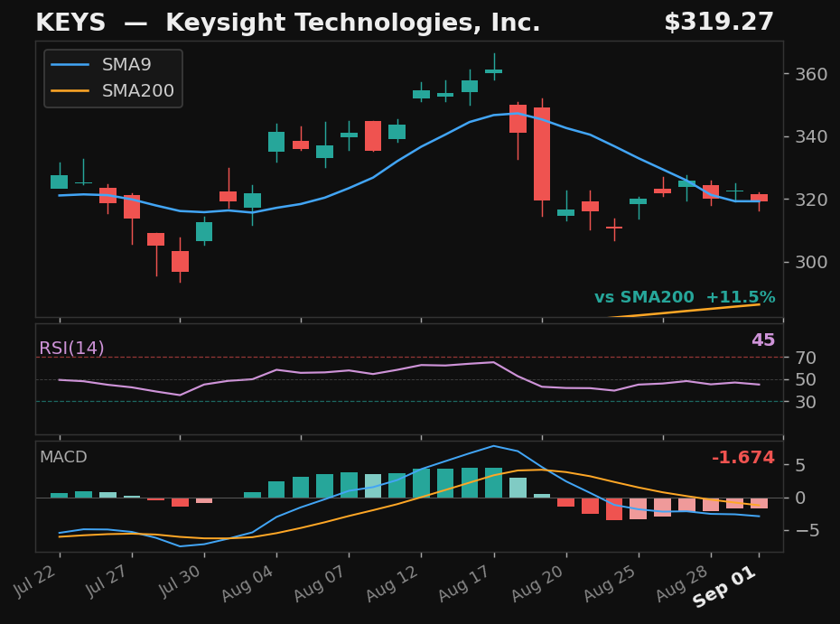Click the Aug 28 date label
The width and height of the screenshot is (840, 624).
tap(682, 584)
